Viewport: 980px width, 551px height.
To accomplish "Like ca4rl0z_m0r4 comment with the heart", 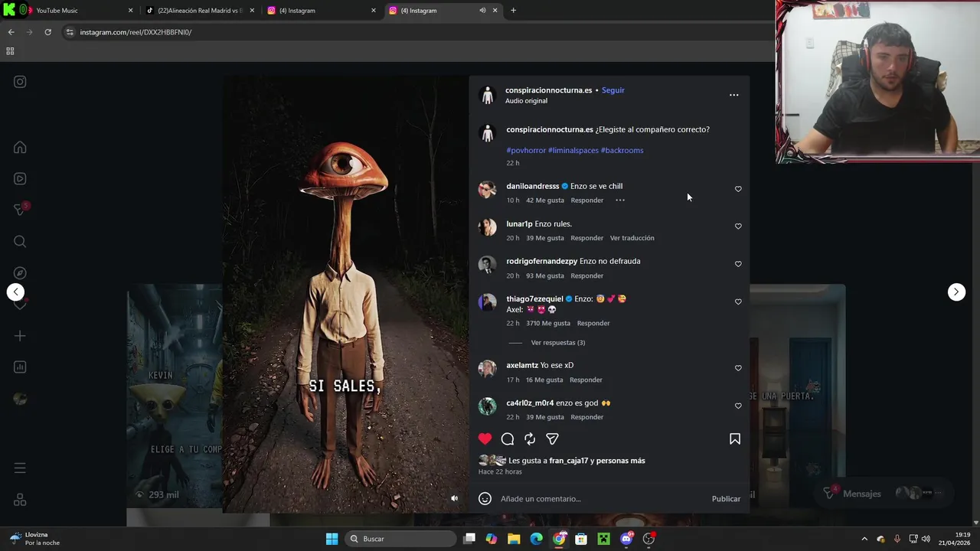I will pos(738,406).
